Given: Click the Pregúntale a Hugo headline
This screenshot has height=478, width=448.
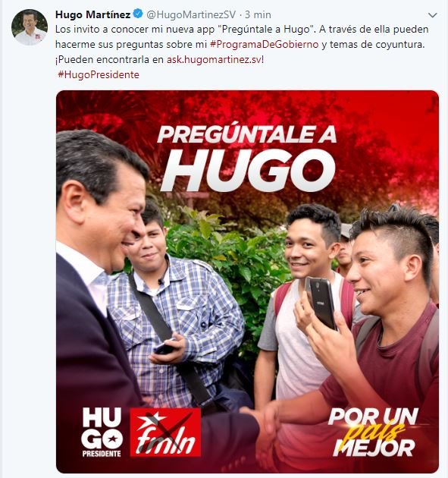Looking at the screenshot, I should point(247,158).
